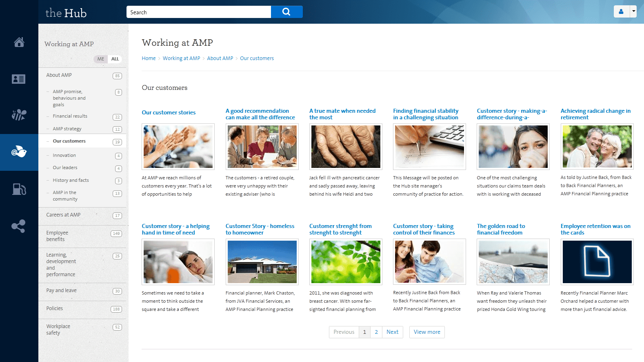Open the calculator and pen thumbnail
The width and height of the screenshot is (644, 362).
(x=429, y=147)
